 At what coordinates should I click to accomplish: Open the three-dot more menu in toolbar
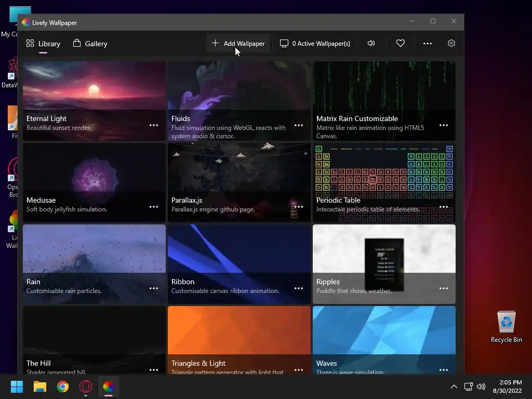pos(428,44)
